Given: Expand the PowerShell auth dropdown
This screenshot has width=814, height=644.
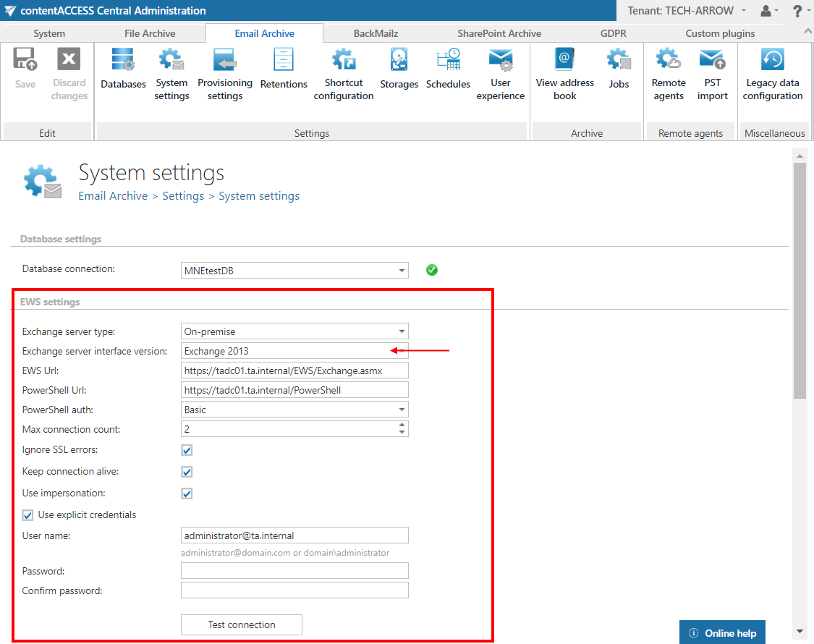Looking at the screenshot, I should (x=402, y=410).
